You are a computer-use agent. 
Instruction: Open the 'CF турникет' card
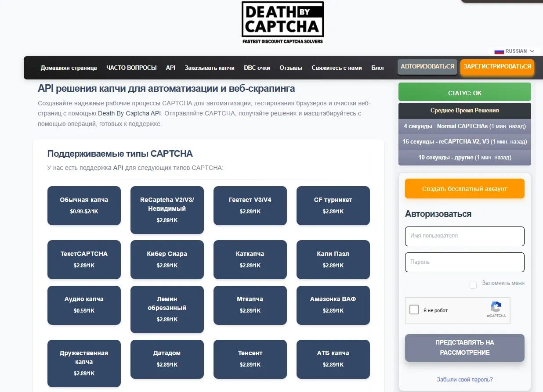333,205
